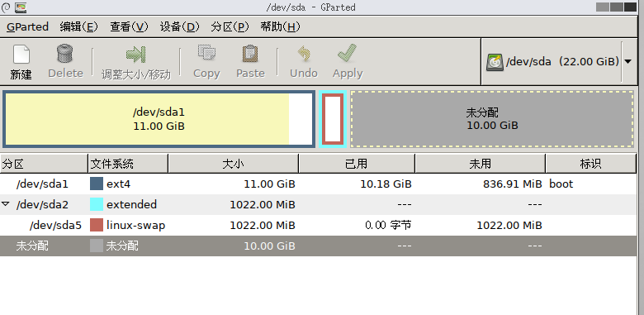Open the GParted menu
The height and width of the screenshot is (315, 644).
tap(27, 26)
